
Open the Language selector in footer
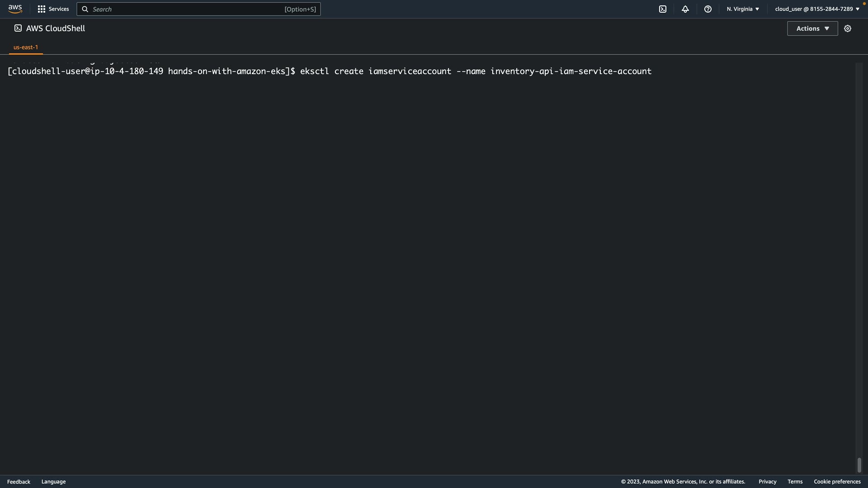click(x=53, y=482)
